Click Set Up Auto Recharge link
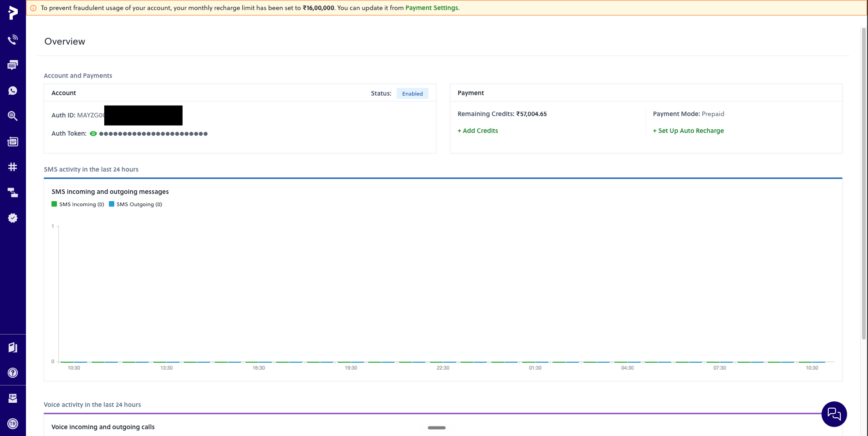This screenshot has width=868, height=436. (x=688, y=131)
